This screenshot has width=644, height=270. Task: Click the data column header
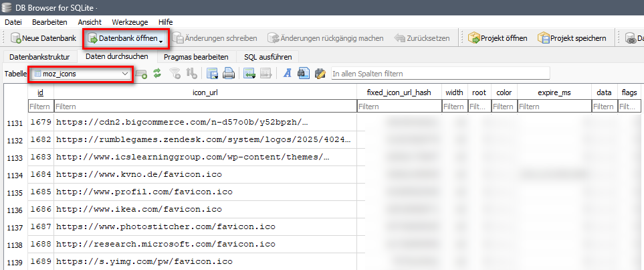pos(604,92)
